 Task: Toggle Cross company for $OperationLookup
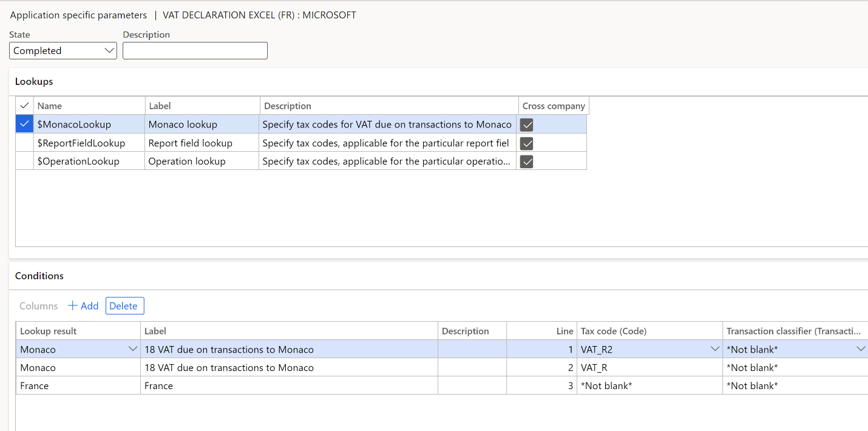[x=526, y=161]
